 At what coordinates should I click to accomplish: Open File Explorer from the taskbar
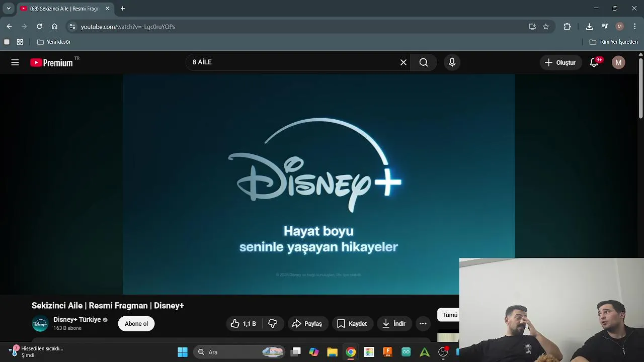pyautogui.click(x=332, y=352)
